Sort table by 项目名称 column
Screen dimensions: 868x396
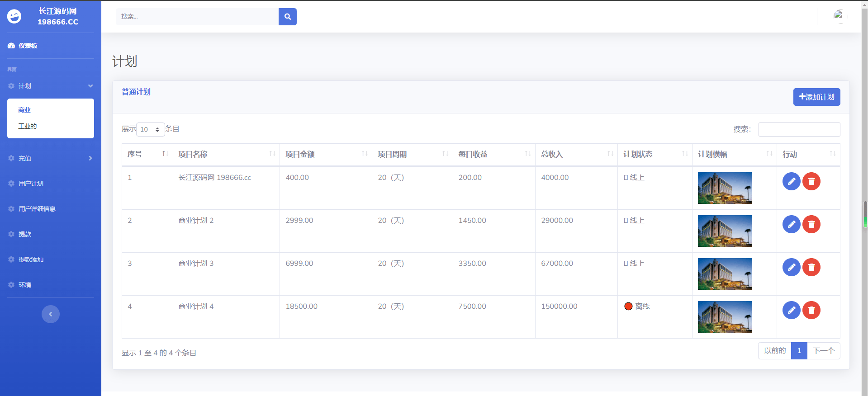pyautogui.click(x=226, y=154)
